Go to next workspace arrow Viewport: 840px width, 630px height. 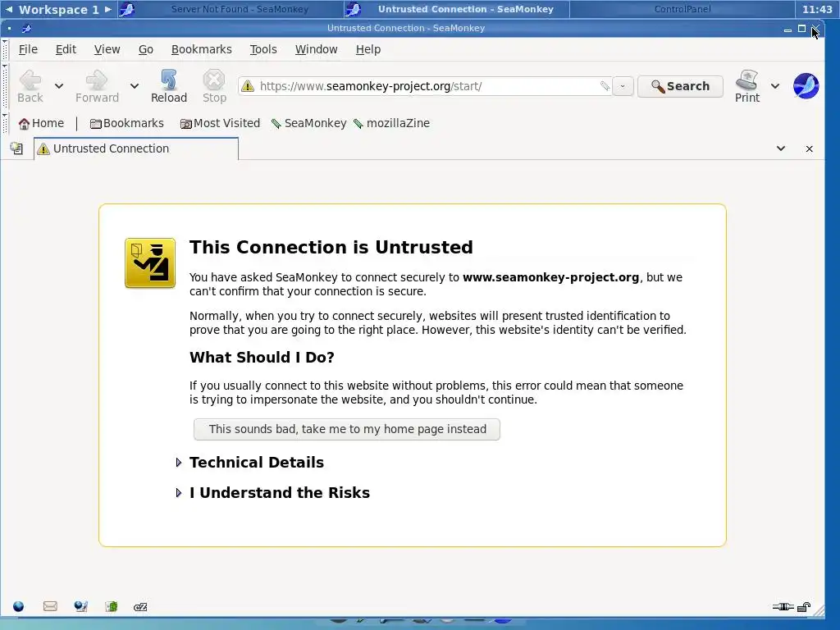tap(108, 9)
